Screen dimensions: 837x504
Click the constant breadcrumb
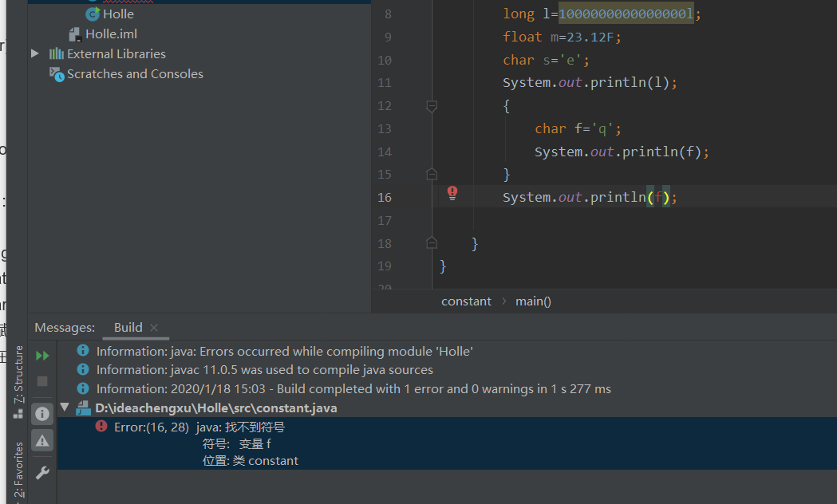[x=466, y=301]
